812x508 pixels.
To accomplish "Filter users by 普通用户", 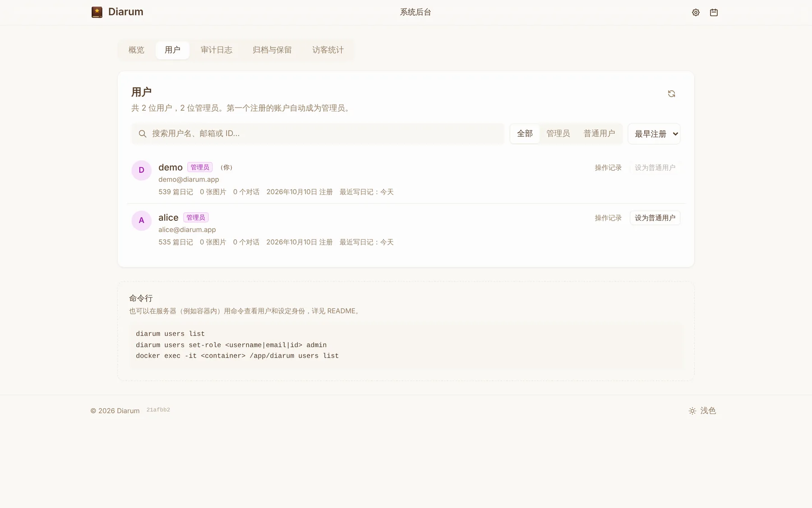I will pyautogui.click(x=599, y=134).
